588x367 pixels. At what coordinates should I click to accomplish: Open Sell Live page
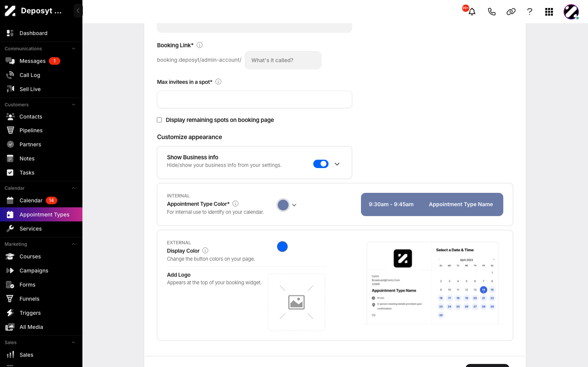41,89
